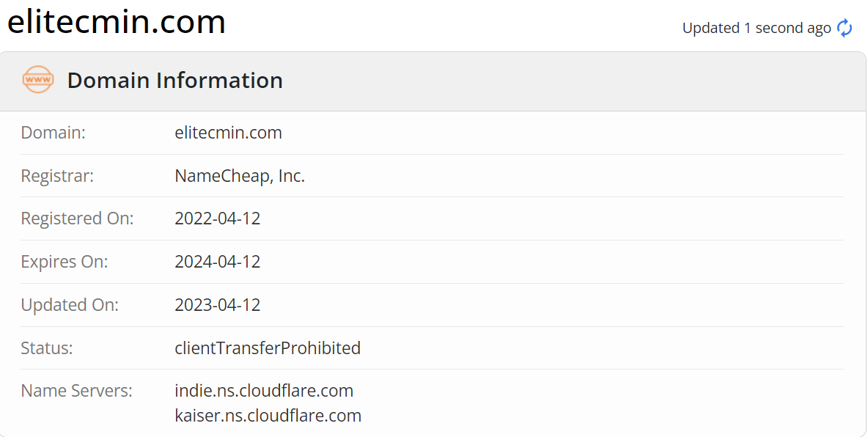Click the Updated On: field label
Screen dimensions: 868x437
click(x=70, y=304)
